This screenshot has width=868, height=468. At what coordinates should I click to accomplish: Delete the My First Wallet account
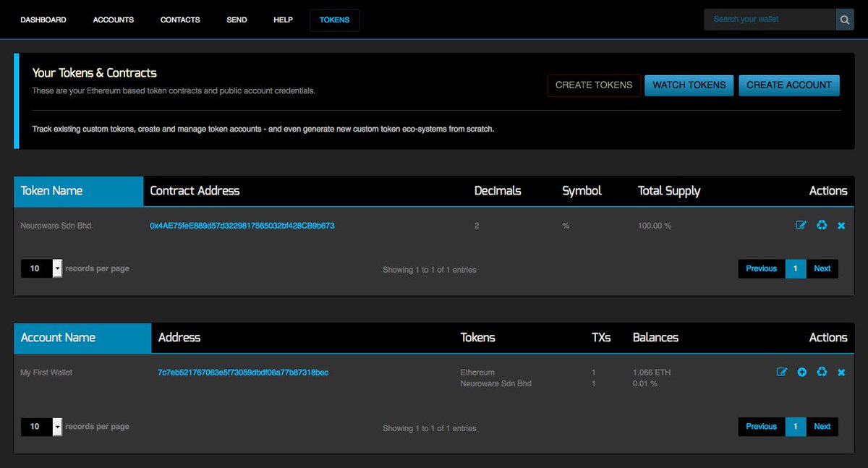click(x=841, y=373)
